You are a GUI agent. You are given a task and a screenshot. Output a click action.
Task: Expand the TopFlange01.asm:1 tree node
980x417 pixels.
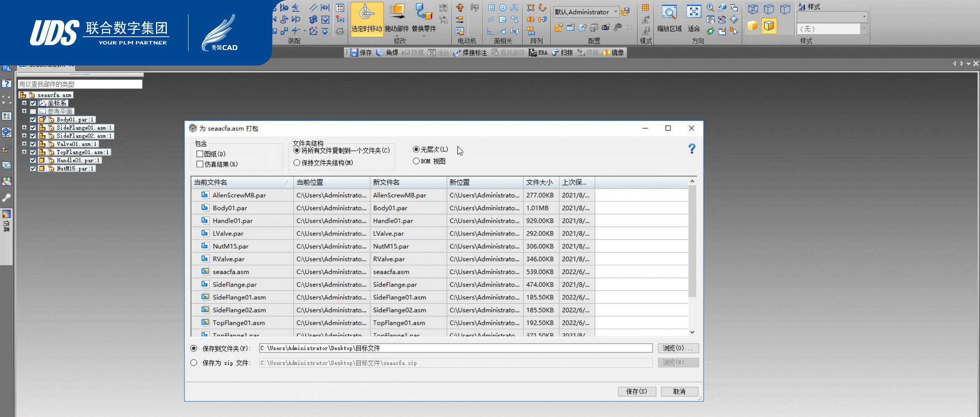(x=24, y=152)
